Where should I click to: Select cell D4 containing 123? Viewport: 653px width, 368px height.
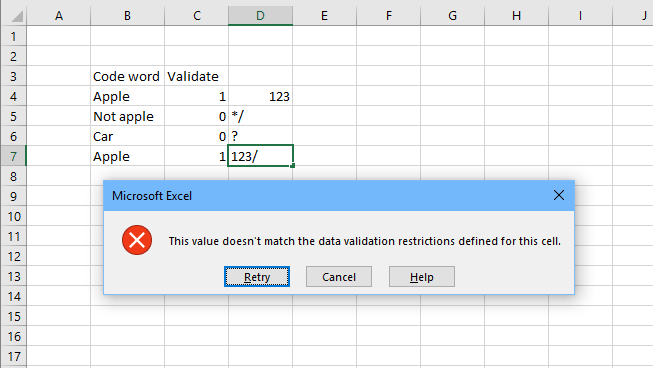260,96
